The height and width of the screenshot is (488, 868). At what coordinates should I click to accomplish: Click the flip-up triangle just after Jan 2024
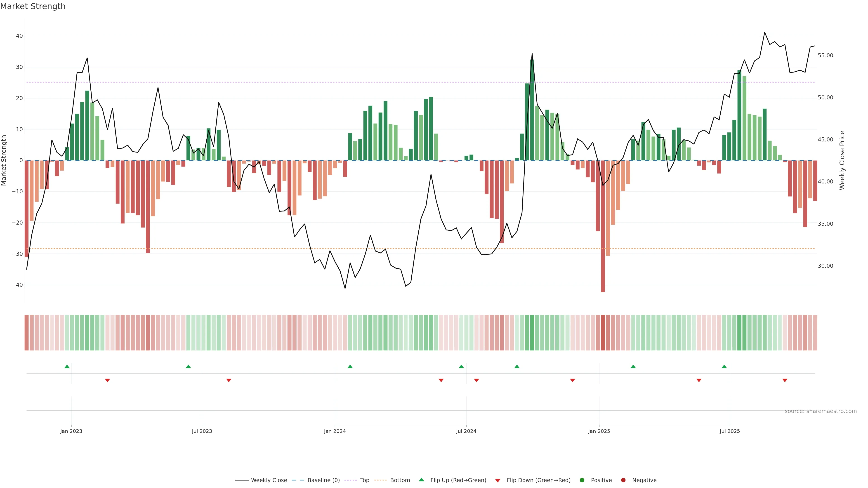coord(350,366)
